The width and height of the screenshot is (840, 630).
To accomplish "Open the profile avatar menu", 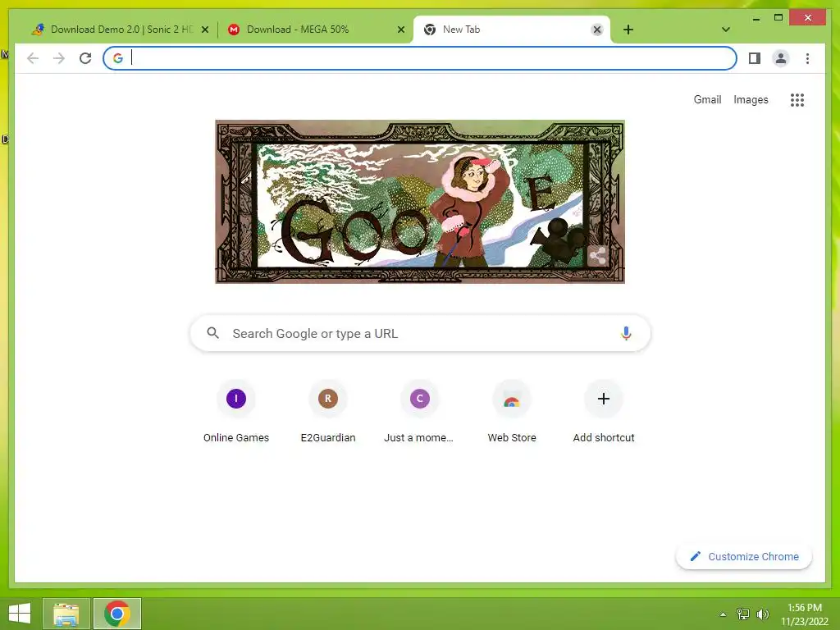I will 781,58.
